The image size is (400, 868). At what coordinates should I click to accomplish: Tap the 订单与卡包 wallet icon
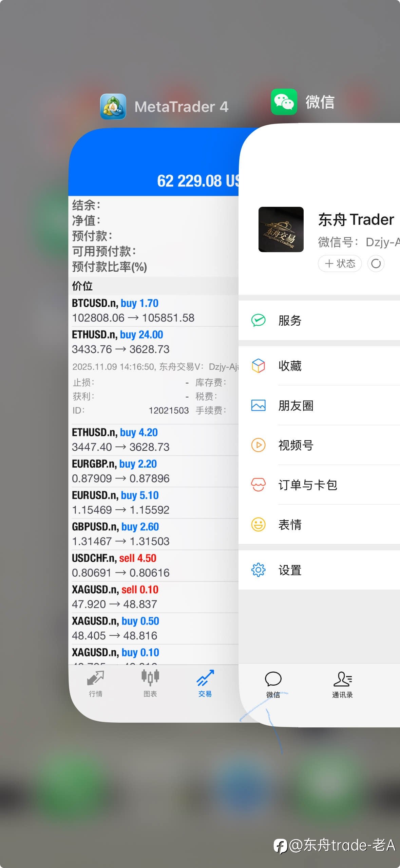pyautogui.click(x=258, y=485)
